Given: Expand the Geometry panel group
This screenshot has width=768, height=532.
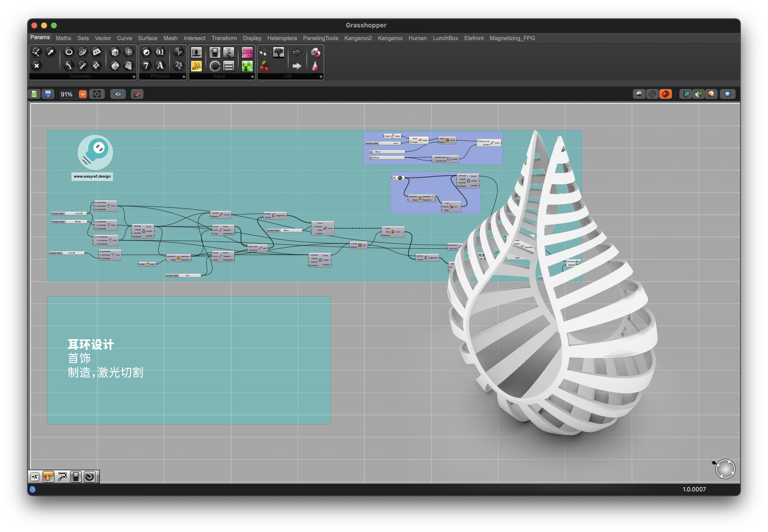Looking at the screenshot, I should [x=133, y=77].
